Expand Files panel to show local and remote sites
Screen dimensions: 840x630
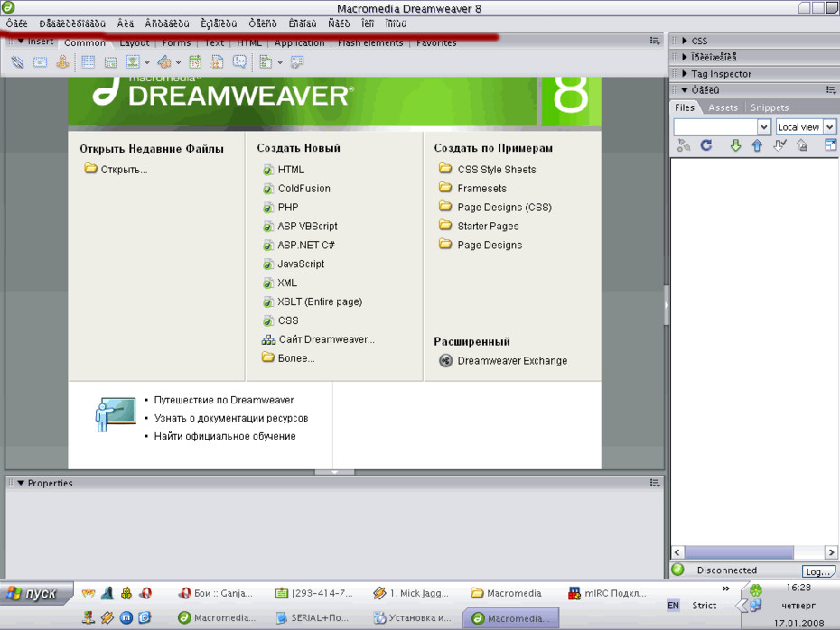coord(830,144)
